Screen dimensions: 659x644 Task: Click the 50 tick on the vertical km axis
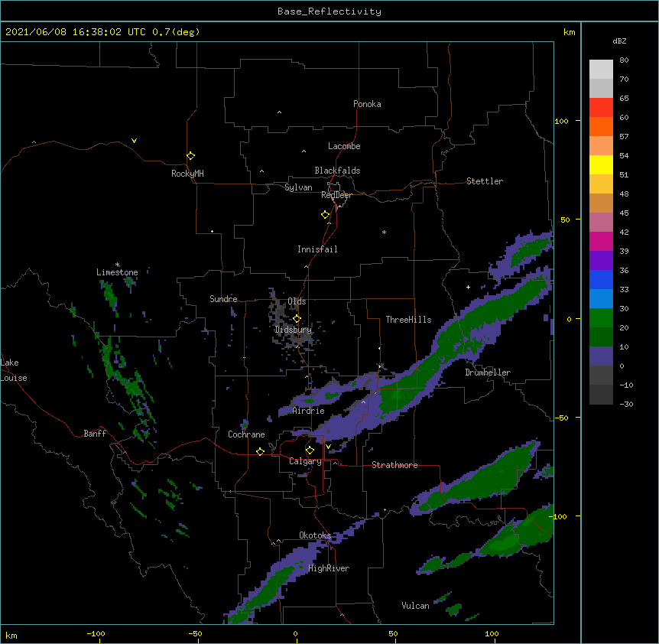565,220
